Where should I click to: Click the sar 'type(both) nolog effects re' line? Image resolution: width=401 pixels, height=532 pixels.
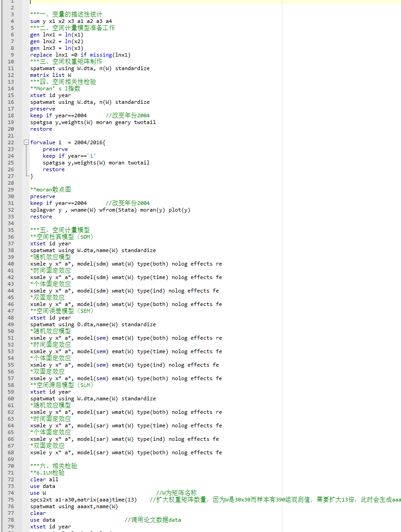click(x=126, y=412)
